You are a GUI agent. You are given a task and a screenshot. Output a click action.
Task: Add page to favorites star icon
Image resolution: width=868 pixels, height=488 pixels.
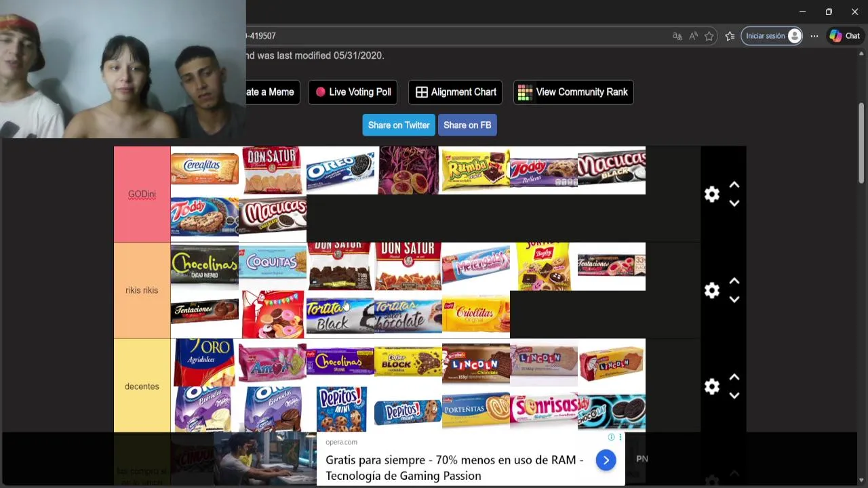tap(709, 36)
